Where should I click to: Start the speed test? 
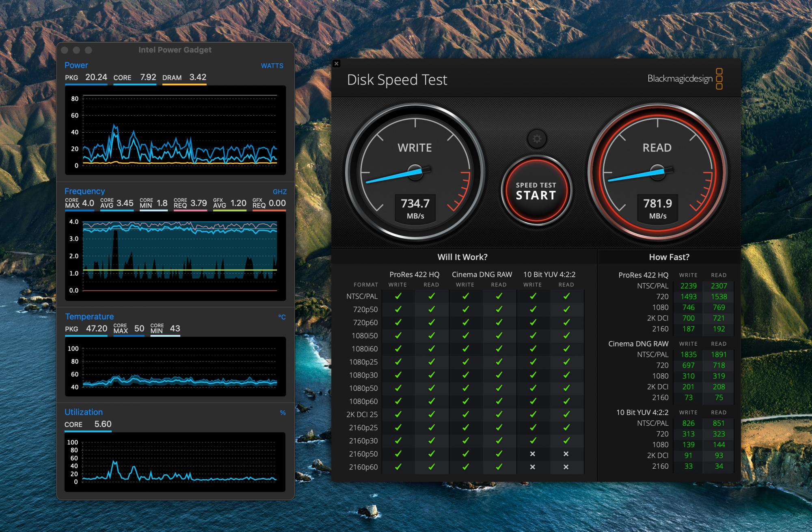pos(536,191)
